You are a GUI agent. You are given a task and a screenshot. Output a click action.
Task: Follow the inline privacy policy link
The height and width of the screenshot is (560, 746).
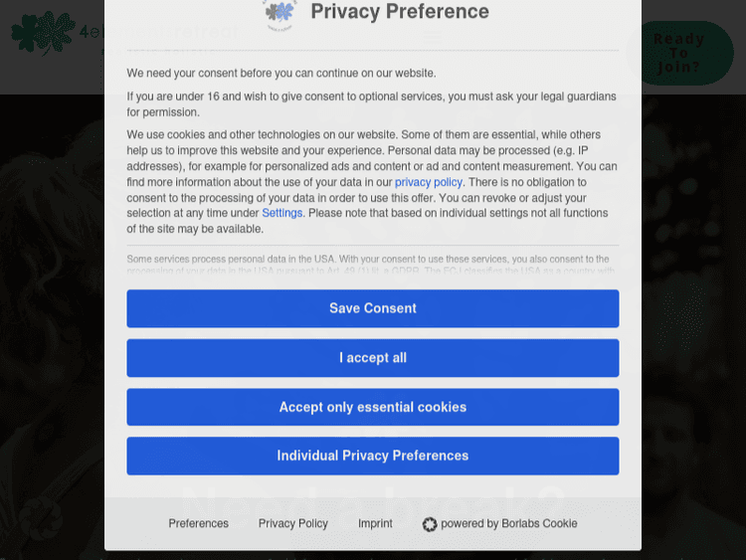[429, 182]
